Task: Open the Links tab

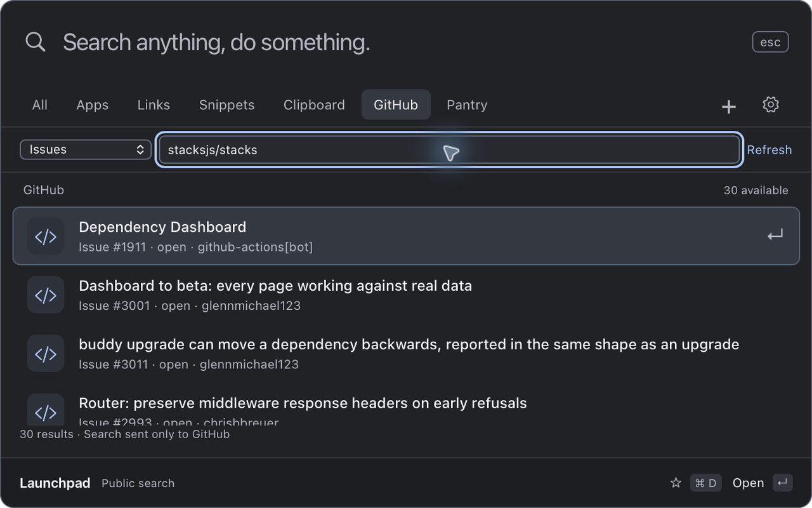Action: click(x=154, y=105)
